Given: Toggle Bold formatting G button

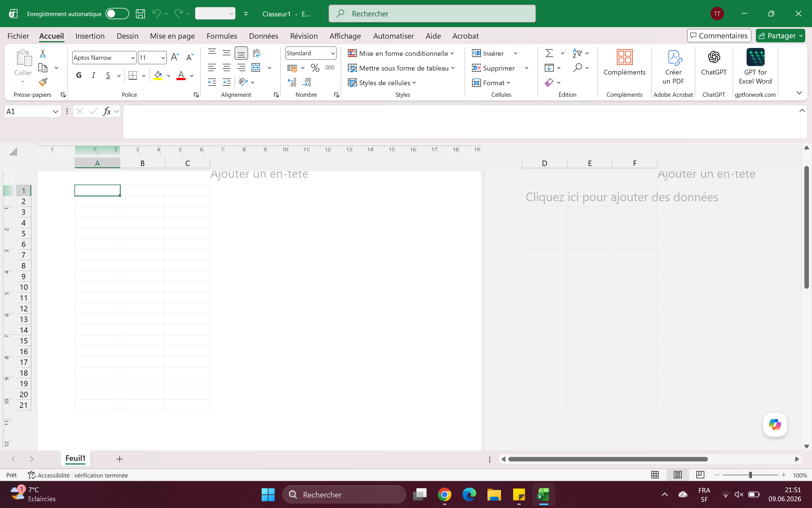Looking at the screenshot, I should click(79, 75).
